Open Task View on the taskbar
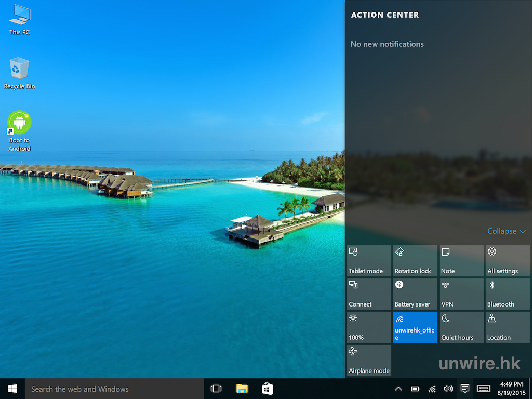532x399 pixels. (216, 389)
